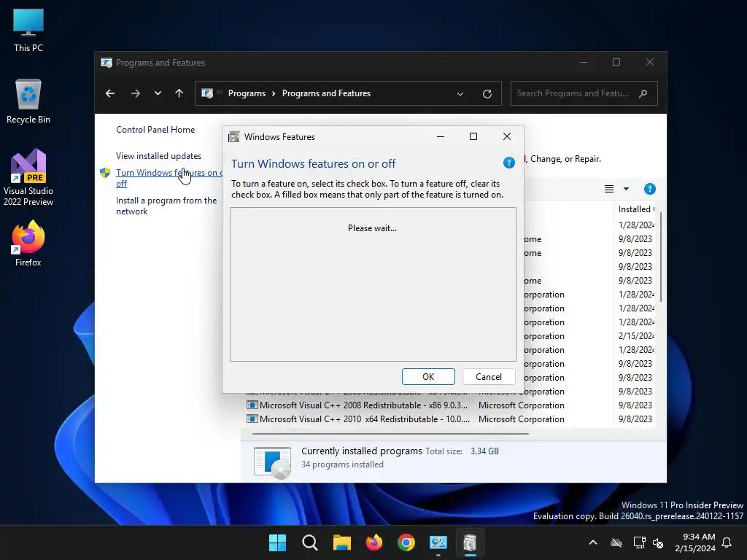The image size is (747, 560).
Task: Open recent locations chevron beside forward arrow
Action: point(158,93)
